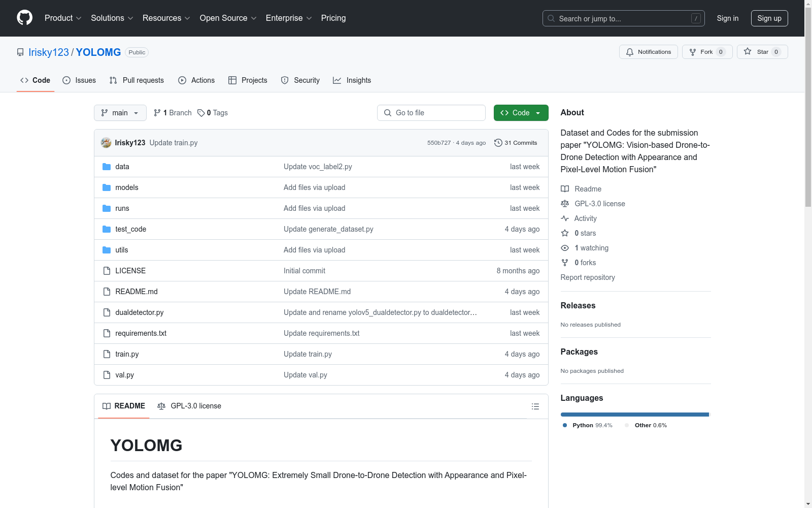Click the Sign in link
The width and height of the screenshot is (812, 508).
[x=728, y=18]
